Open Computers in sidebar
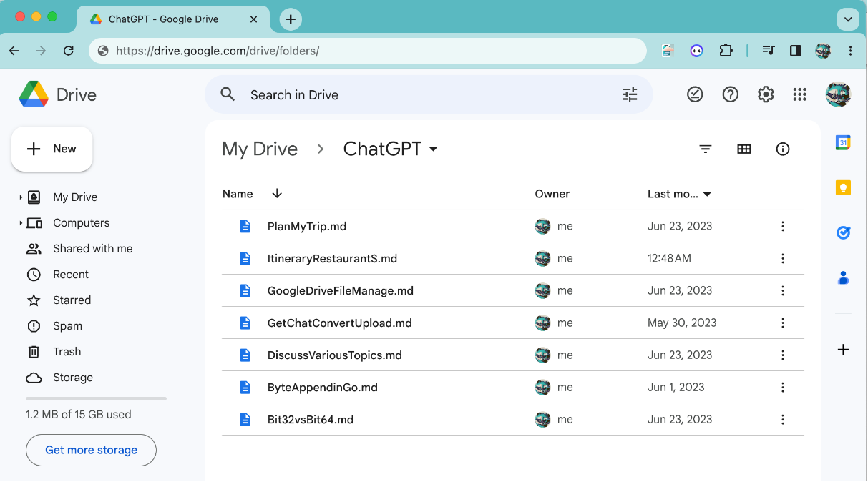 pyautogui.click(x=81, y=222)
